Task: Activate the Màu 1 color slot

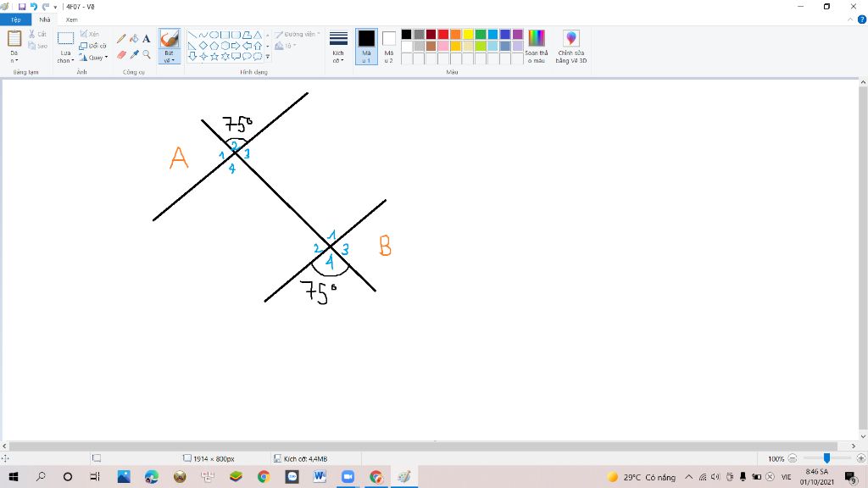Action: click(366, 47)
